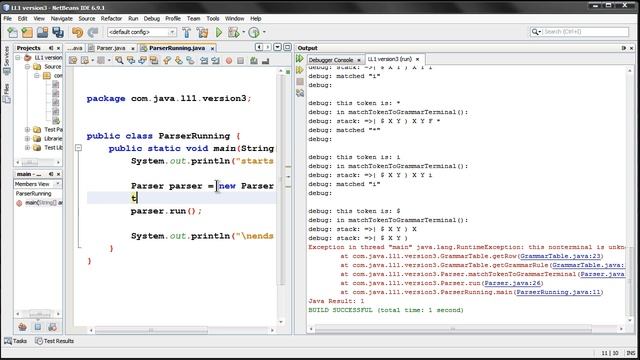Open Profile Main Project dropdown arrow
The width and height of the screenshot is (640, 360).
coord(264,32)
